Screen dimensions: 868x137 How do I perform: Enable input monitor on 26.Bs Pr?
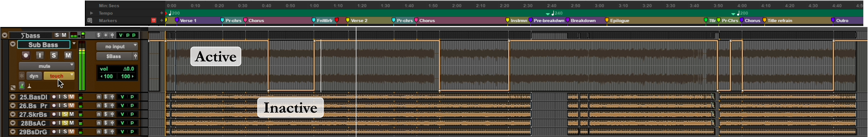(60, 105)
